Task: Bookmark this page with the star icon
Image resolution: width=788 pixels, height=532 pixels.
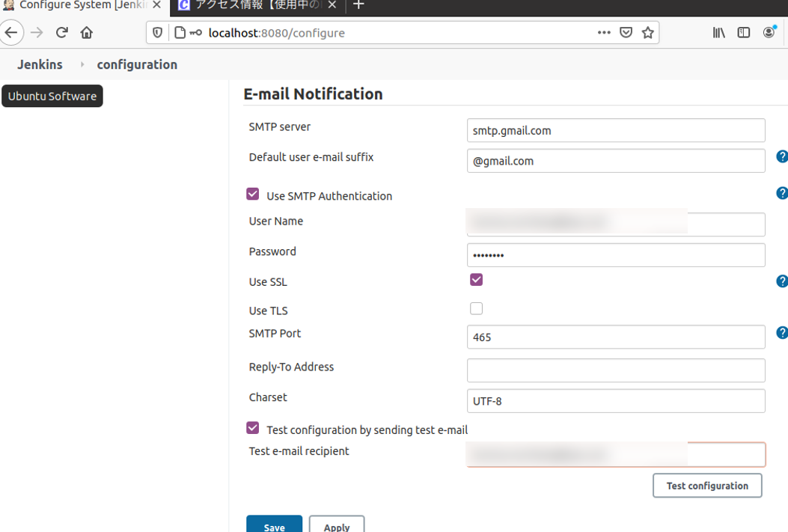Action: [x=648, y=33]
